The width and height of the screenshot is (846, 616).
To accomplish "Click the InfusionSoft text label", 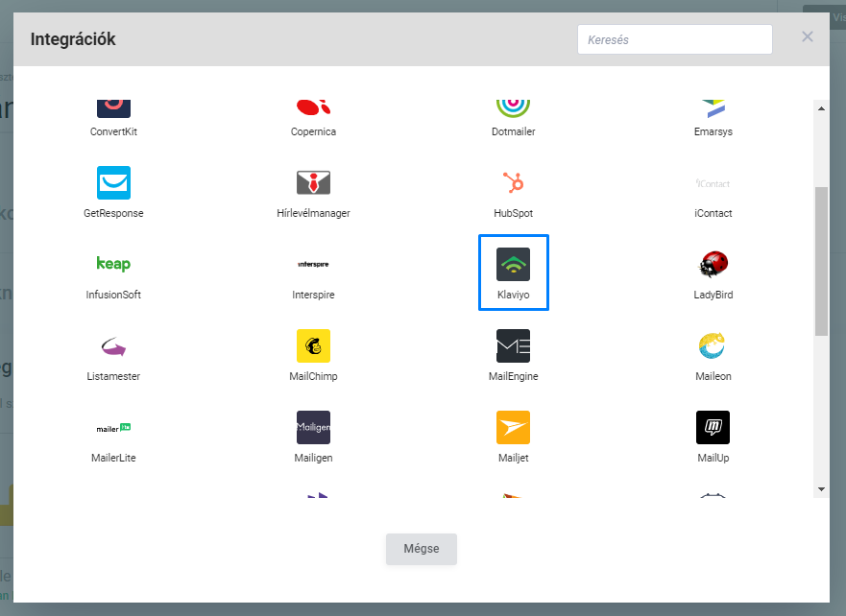I will click(113, 295).
